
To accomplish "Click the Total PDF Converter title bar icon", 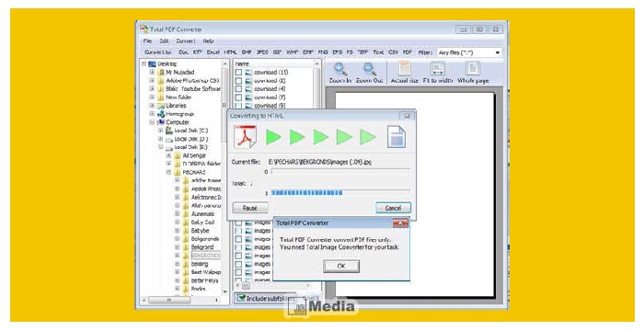I will [144, 29].
